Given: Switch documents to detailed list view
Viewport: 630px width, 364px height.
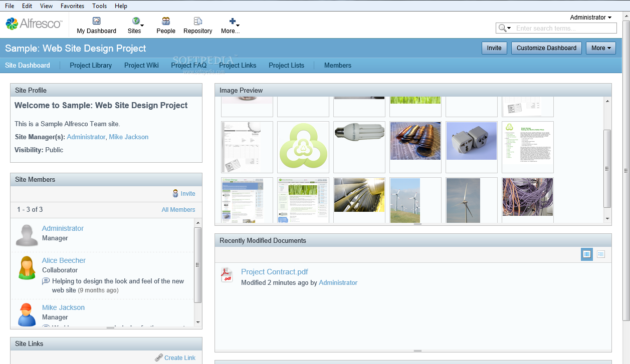Looking at the screenshot, I should 601,254.
